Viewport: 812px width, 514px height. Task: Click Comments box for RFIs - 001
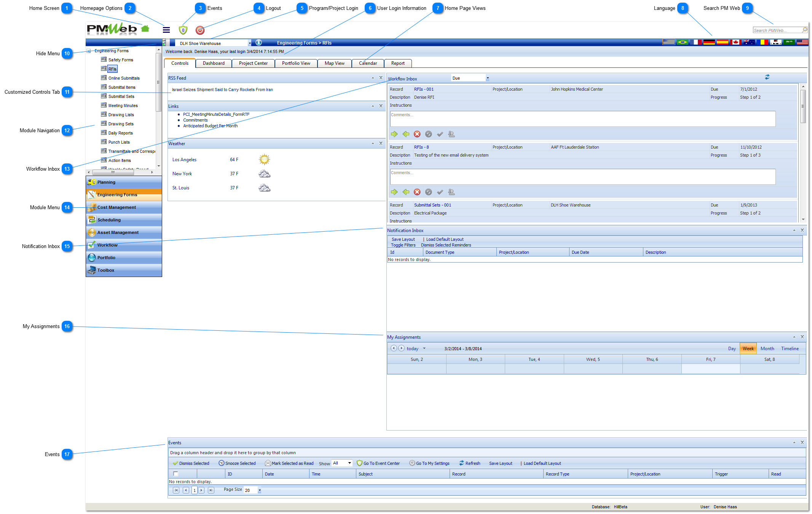pyautogui.click(x=582, y=119)
